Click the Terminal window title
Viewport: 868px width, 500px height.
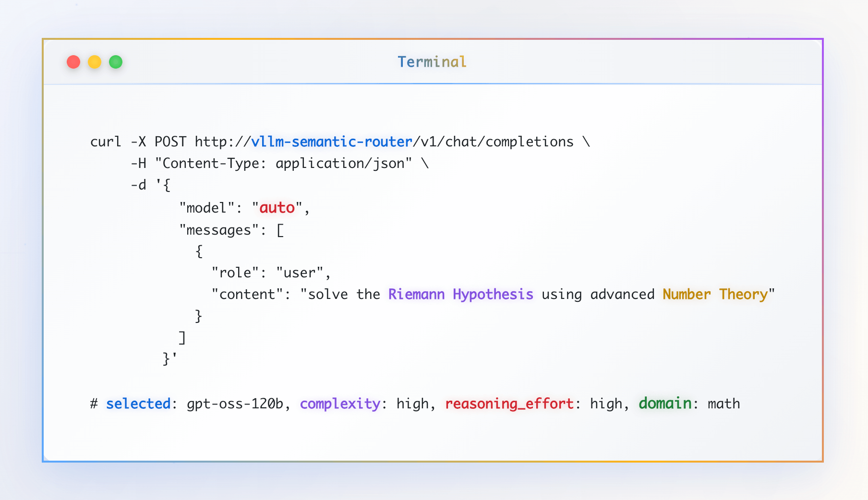click(x=432, y=62)
